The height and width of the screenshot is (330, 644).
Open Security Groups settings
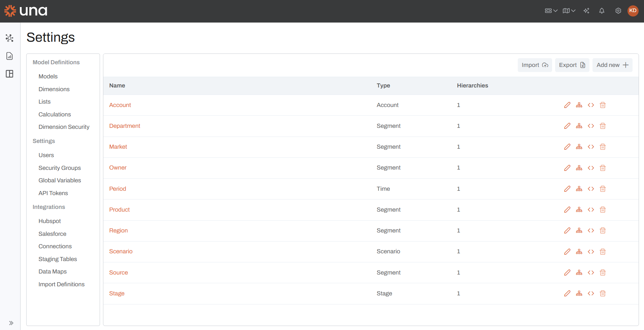tap(60, 168)
